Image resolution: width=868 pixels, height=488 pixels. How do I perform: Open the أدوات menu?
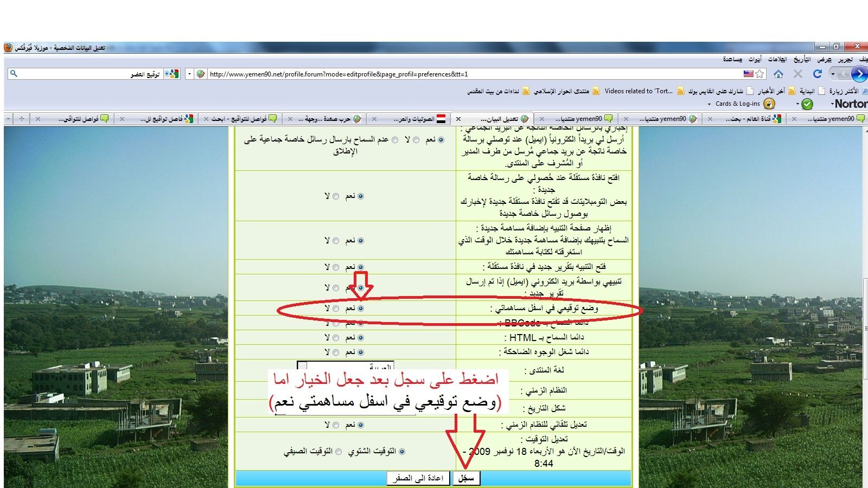pos(755,59)
